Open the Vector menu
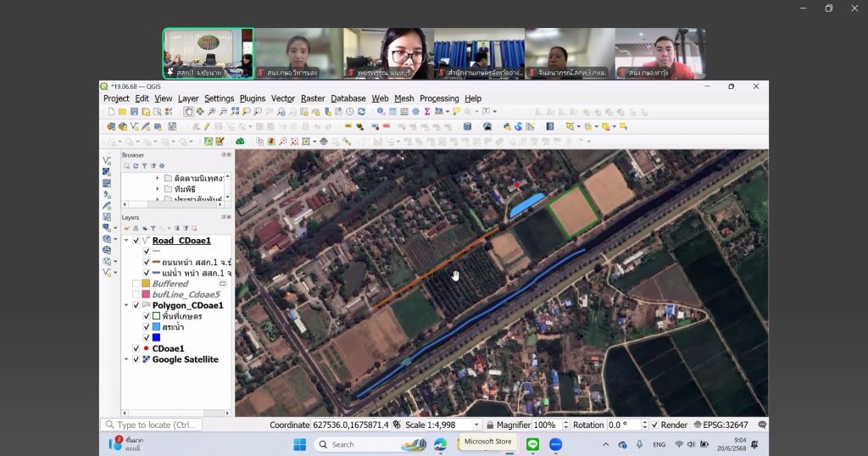868x456 pixels. coord(283,98)
